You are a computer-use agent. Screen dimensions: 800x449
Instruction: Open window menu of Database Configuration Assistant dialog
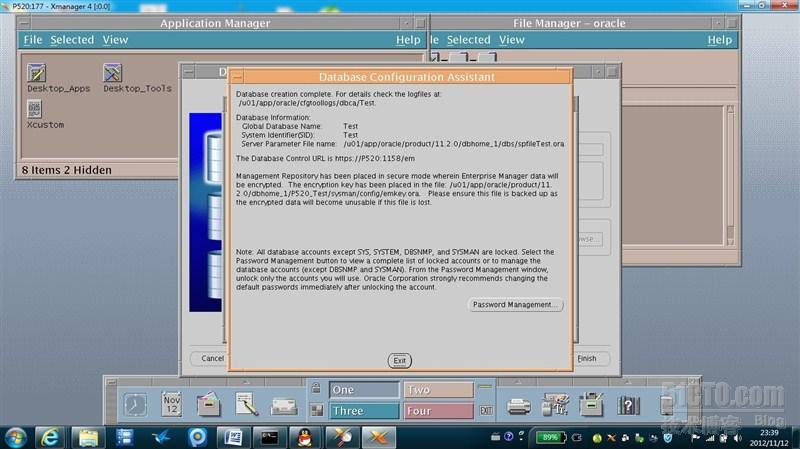point(236,77)
